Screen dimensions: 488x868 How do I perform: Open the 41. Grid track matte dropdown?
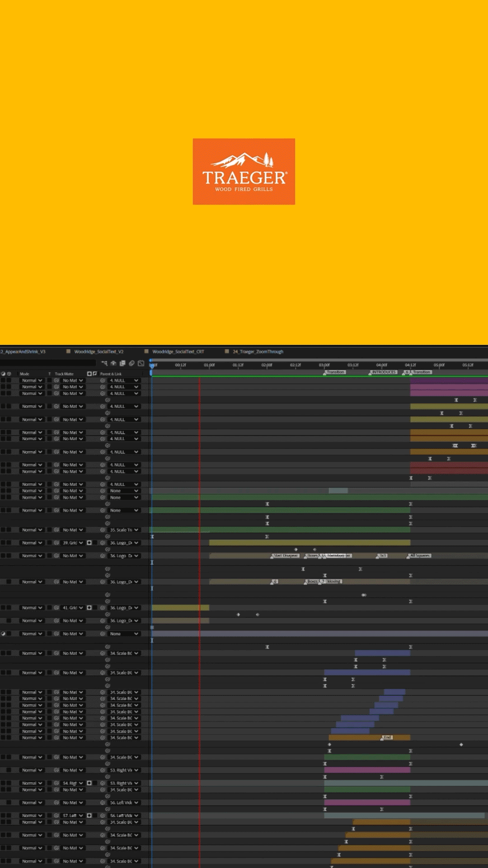point(72,608)
